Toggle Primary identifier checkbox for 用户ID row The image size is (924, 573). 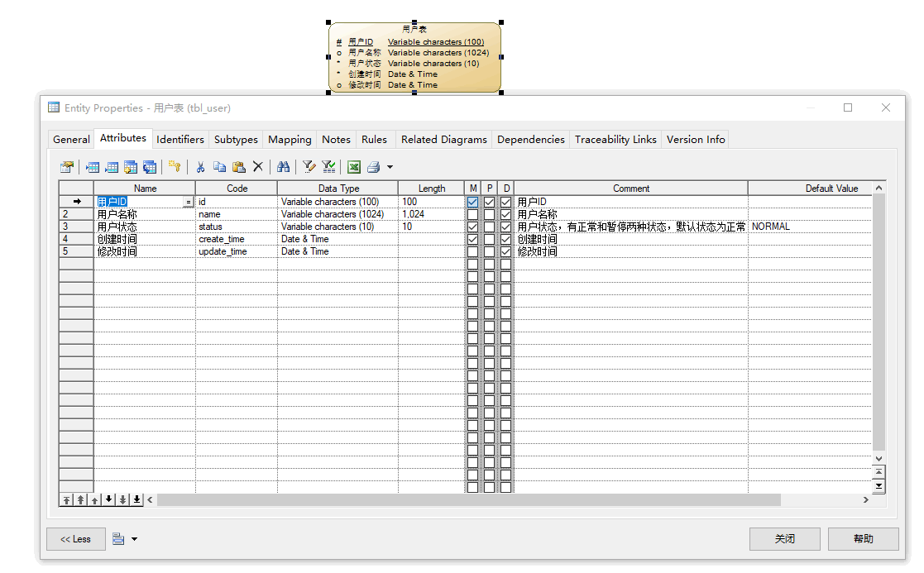click(x=489, y=202)
